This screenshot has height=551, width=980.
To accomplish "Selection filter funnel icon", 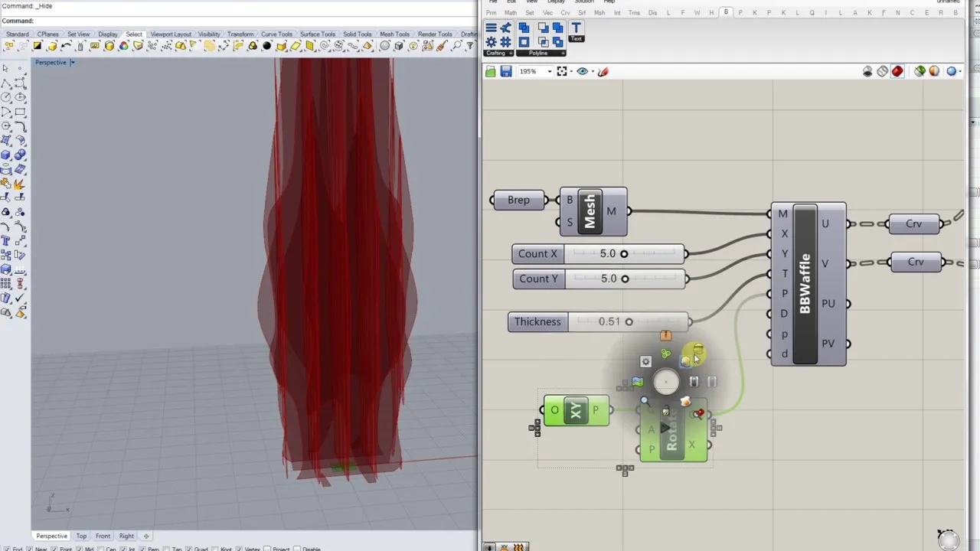I will (470, 45).
